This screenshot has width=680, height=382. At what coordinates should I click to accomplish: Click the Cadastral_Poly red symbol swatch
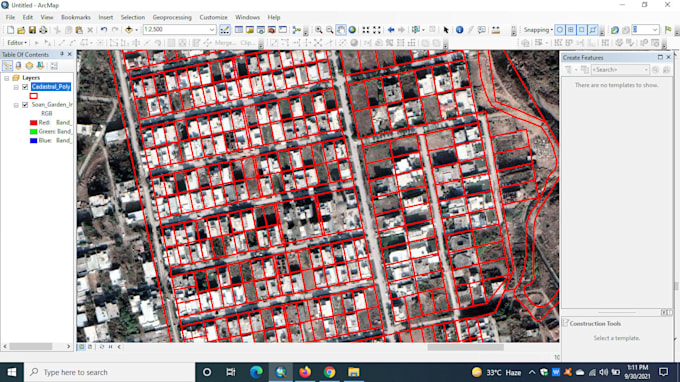click(x=33, y=96)
